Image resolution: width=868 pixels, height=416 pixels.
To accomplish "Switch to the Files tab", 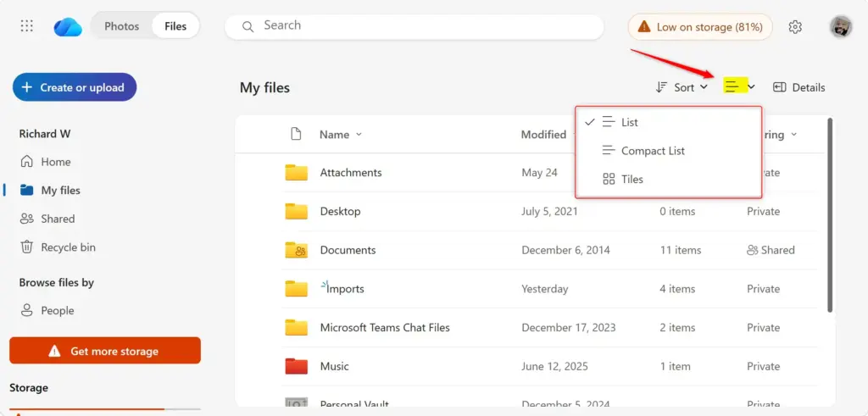I will click(175, 26).
